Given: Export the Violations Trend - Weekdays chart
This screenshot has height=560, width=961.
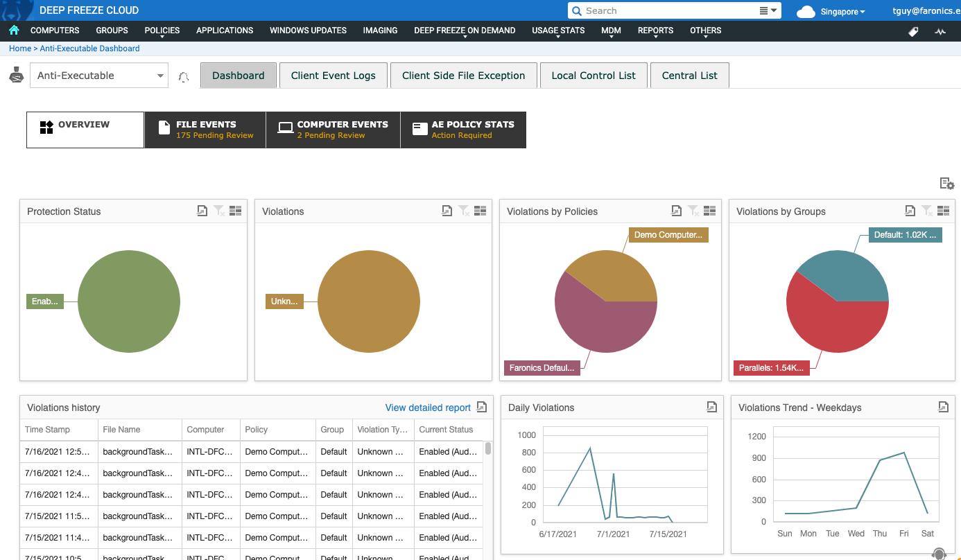Looking at the screenshot, I should (x=943, y=407).
